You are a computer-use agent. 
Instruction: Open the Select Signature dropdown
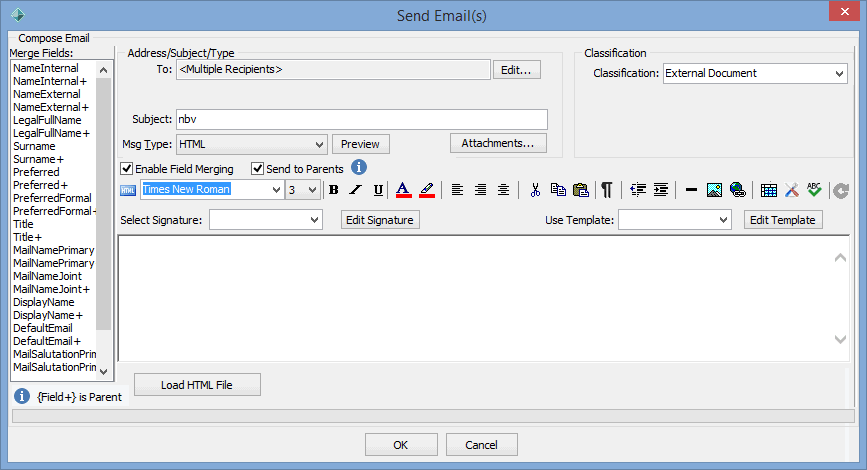(315, 220)
